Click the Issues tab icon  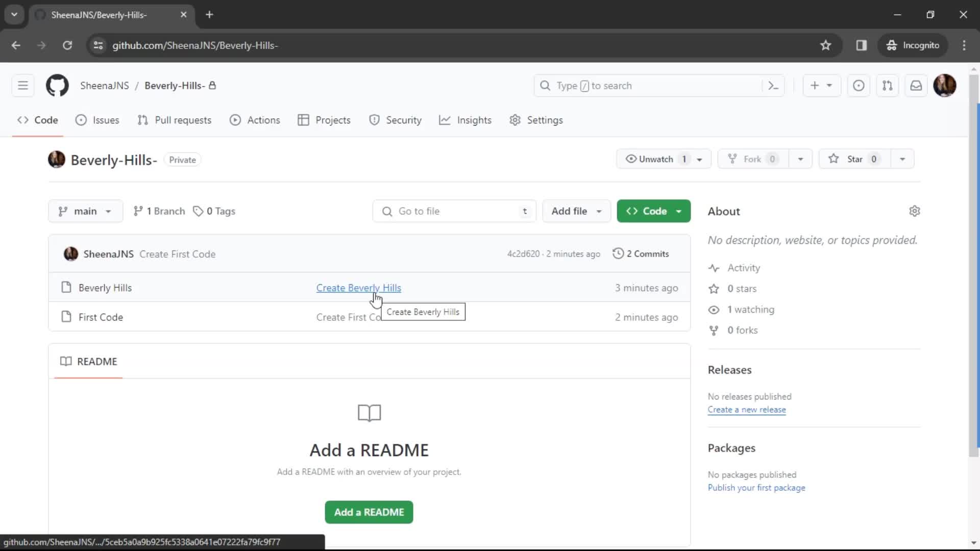tap(80, 120)
